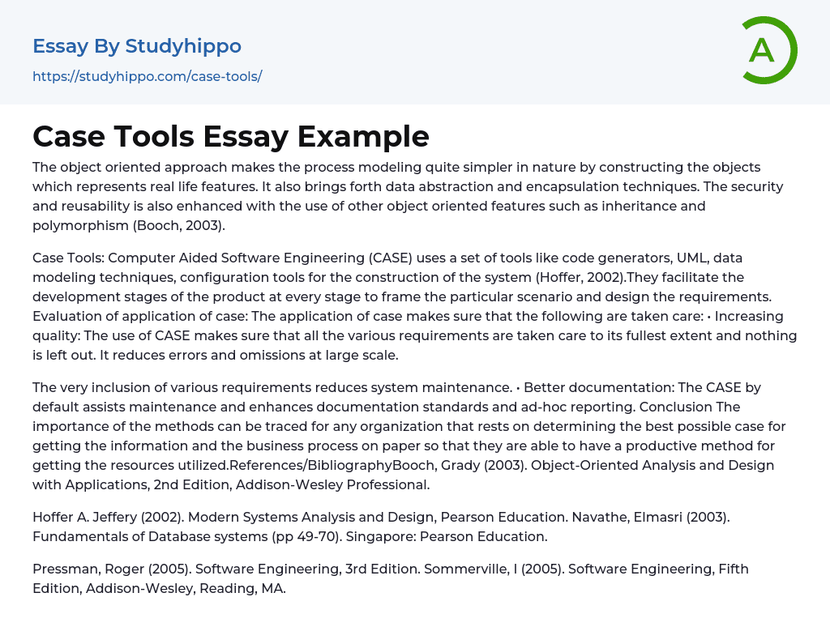Open the studyhippo.com/case-tools link
Viewport: 830px width, 644px height.
click(147, 76)
